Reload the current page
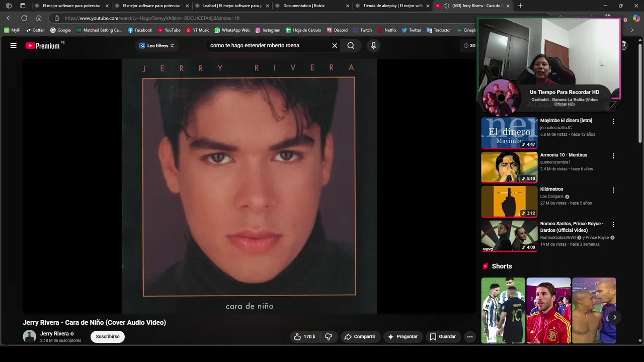This screenshot has width=644, height=362. click(x=24, y=18)
